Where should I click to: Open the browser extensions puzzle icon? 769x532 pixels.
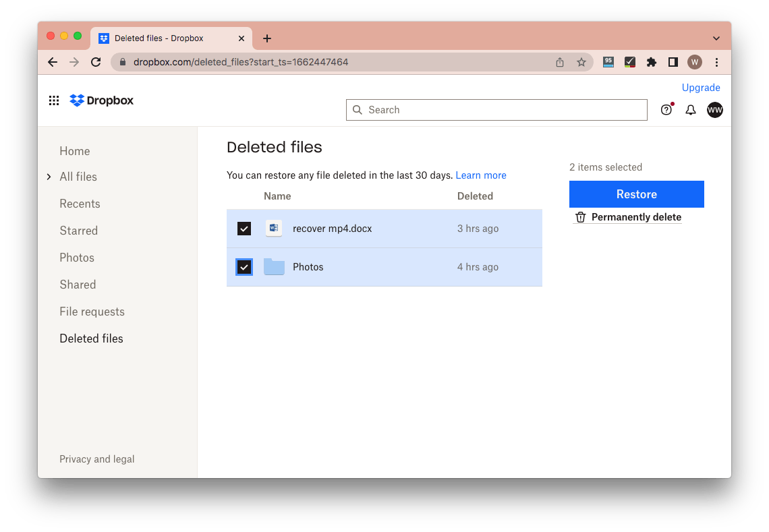click(x=651, y=61)
